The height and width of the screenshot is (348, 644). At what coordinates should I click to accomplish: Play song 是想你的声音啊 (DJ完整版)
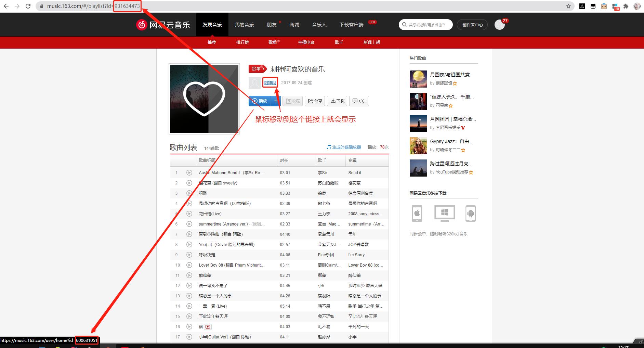(189, 204)
